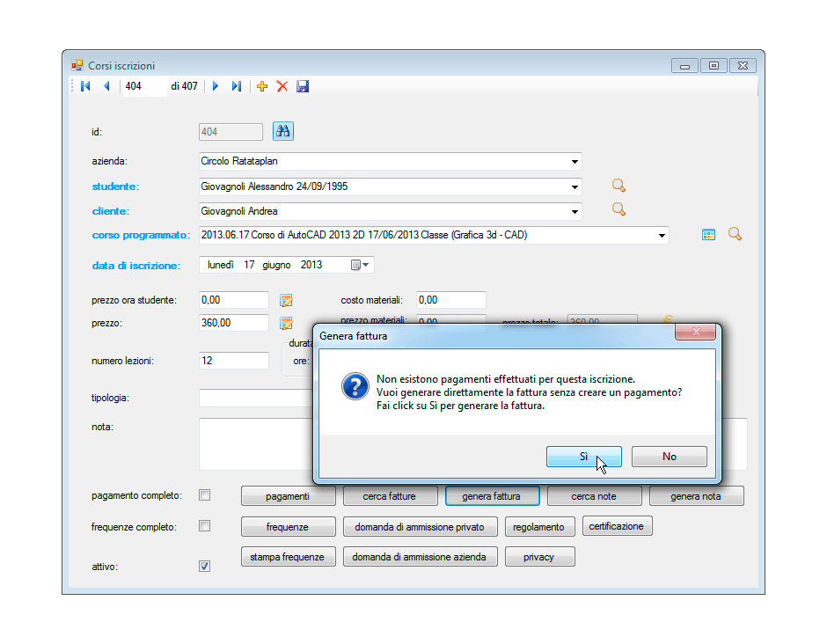Viewport: 827px width, 644px height.
Task: Open pagamenti button
Action: click(x=288, y=496)
